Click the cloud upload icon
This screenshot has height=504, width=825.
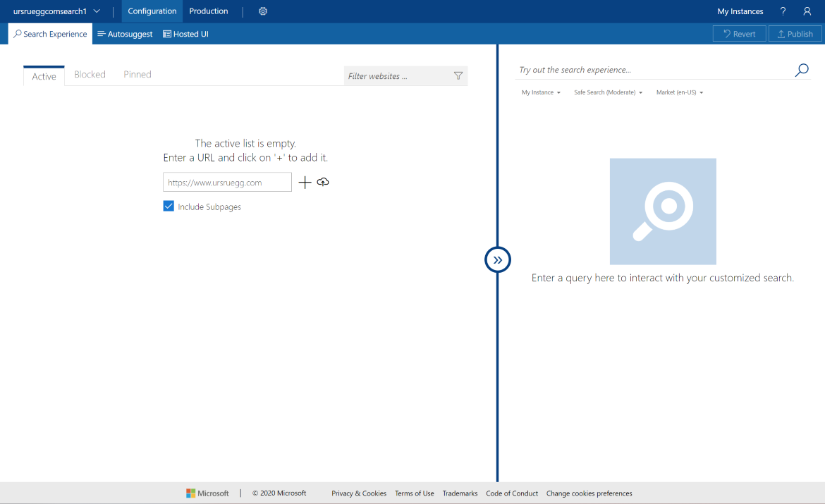(x=323, y=181)
